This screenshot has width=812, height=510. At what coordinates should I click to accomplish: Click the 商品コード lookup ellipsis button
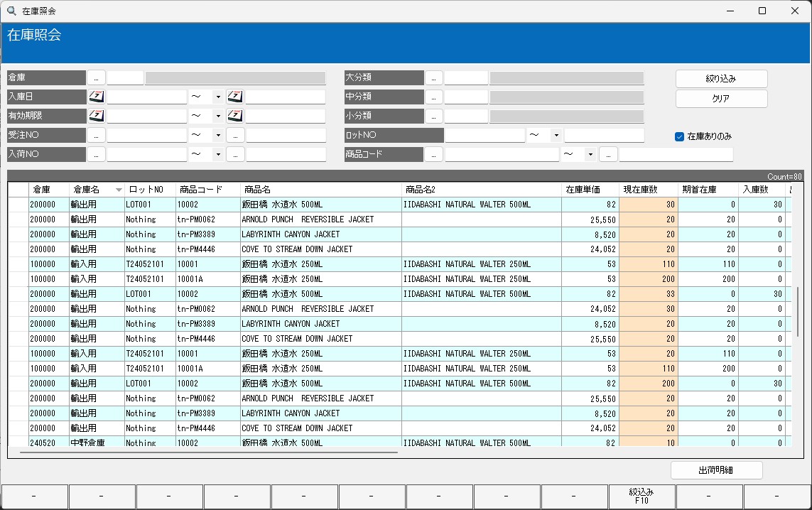(x=434, y=154)
